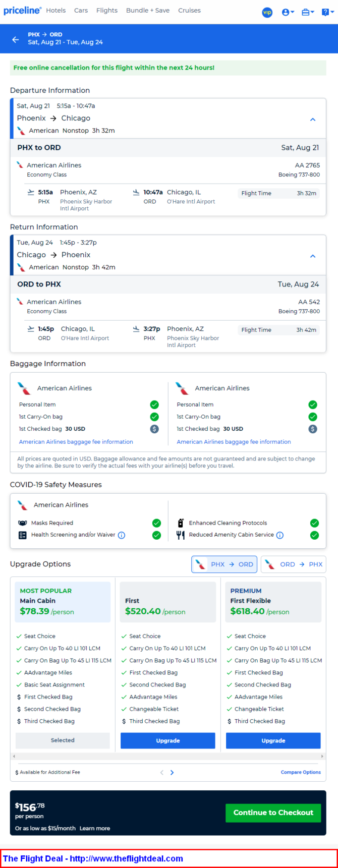
Task: Open the Compare Options link
Action: (301, 772)
